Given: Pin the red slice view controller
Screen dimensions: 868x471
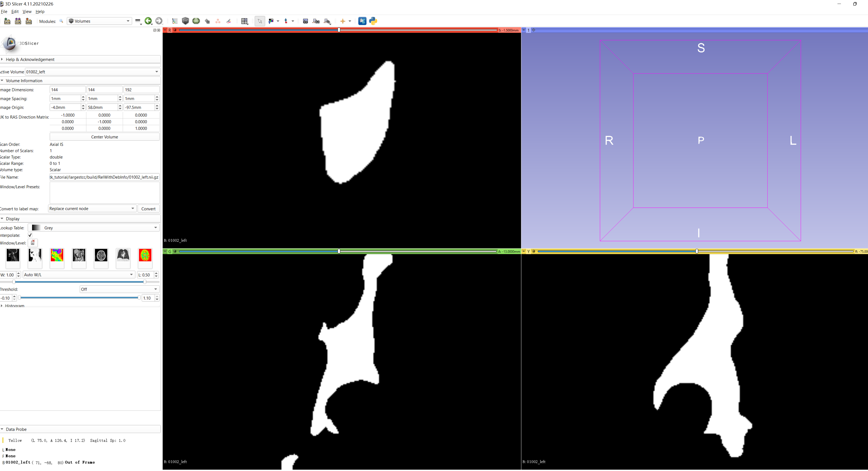Looking at the screenshot, I should coord(165,30).
